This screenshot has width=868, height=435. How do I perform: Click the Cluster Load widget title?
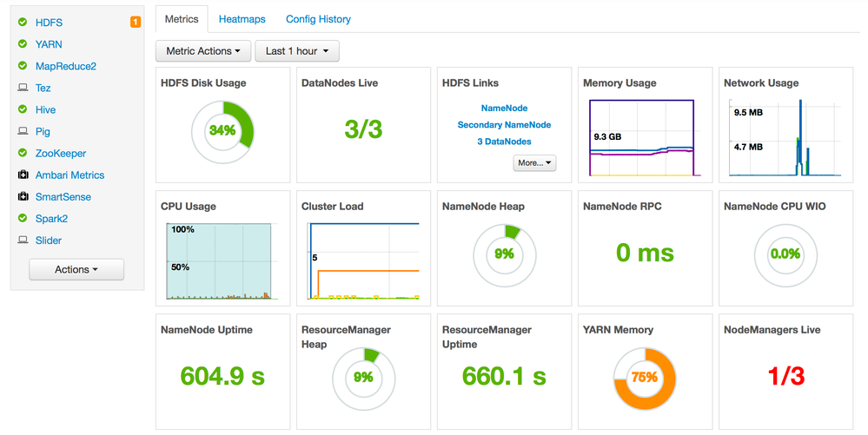pos(332,207)
